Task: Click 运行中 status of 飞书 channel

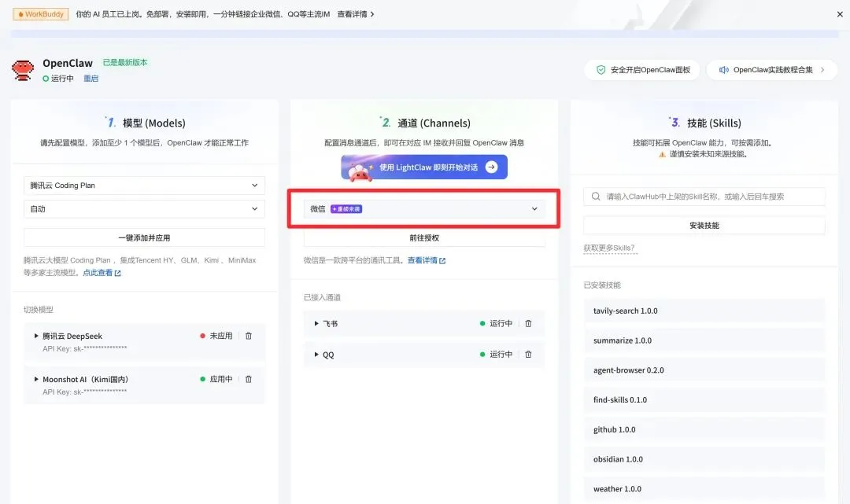Action: coord(496,324)
